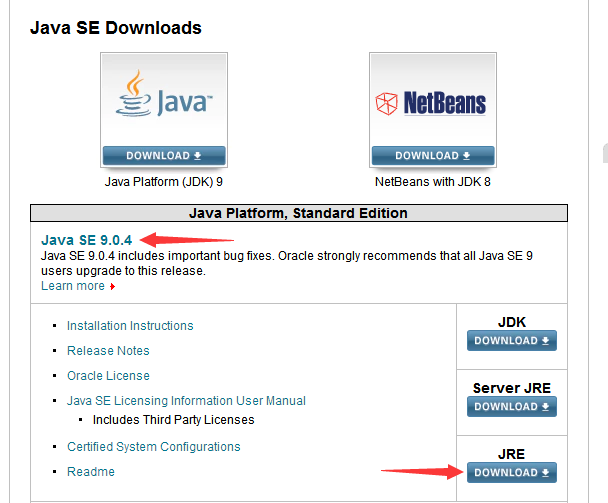
Task: Click the Server JRE download button
Action: [511, 406]
